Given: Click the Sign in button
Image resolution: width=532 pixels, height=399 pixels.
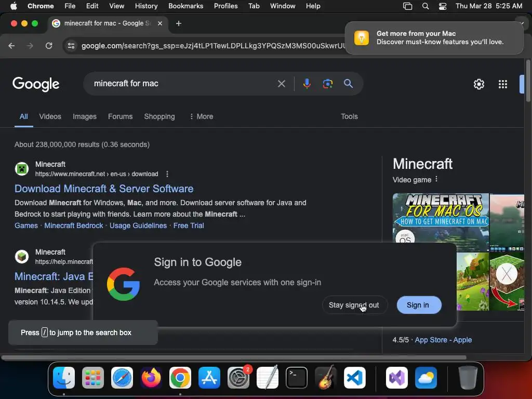Looking at the screenshot, I should coord(419,305).
